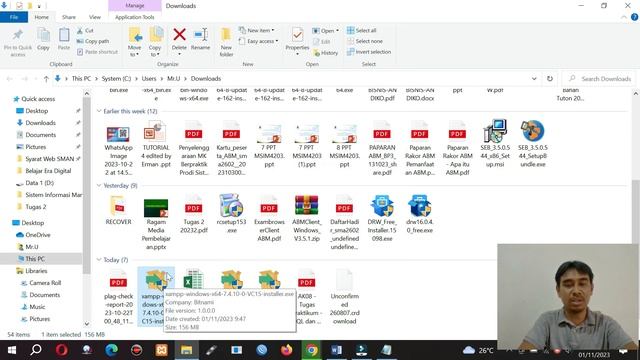Open Data 1 (D:) drive in sidebar
640x360 pixels.
(x=39, y=183)
